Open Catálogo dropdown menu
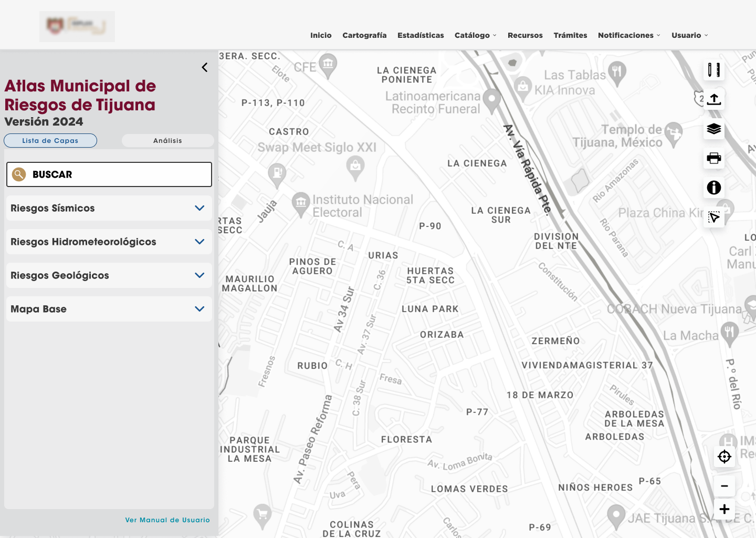 (475, 35)
